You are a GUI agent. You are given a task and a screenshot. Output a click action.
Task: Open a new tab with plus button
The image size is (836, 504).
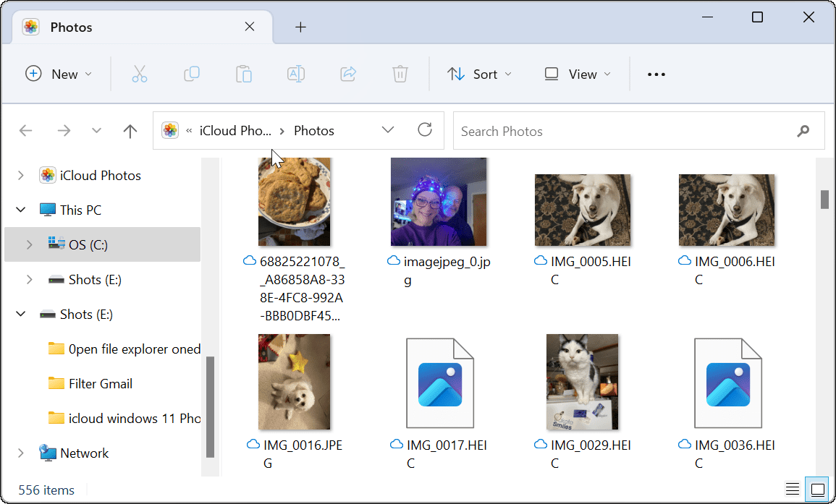pos(300,27)
